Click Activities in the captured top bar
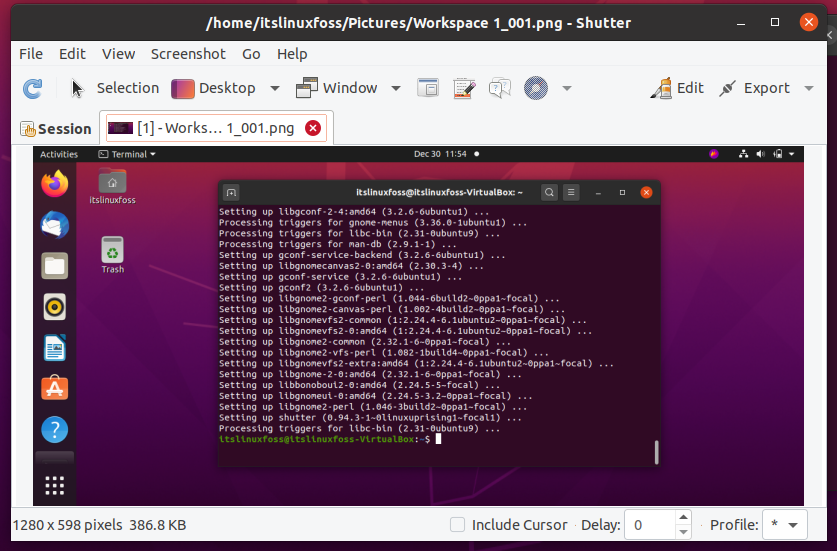This screenshot has width=837, height=551. coord(59,154)
